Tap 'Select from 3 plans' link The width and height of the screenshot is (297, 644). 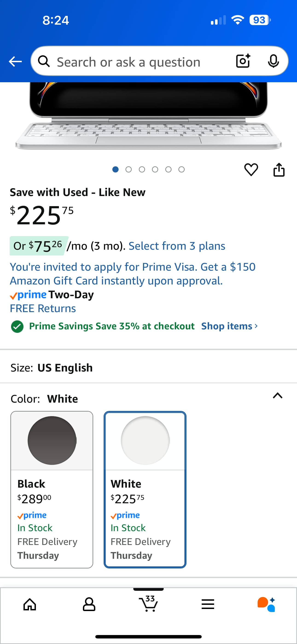click(177, 246)
